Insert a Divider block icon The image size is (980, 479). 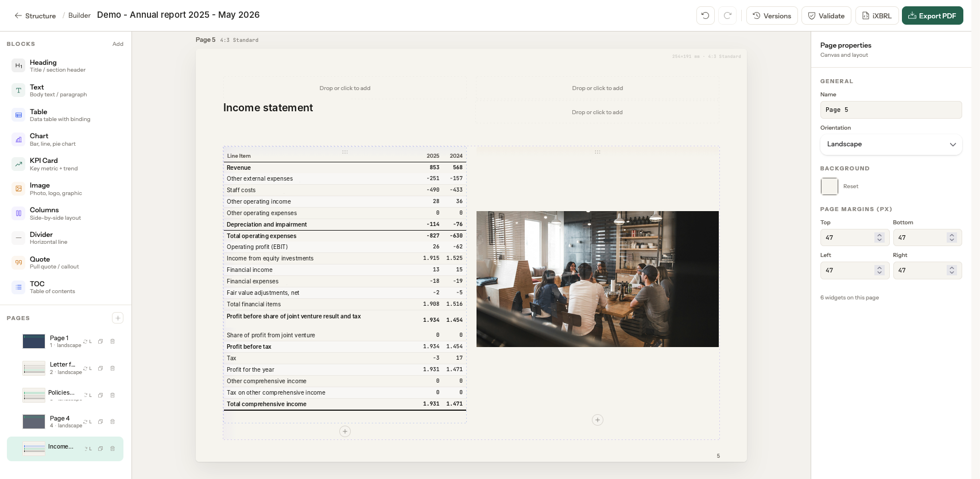18,238
